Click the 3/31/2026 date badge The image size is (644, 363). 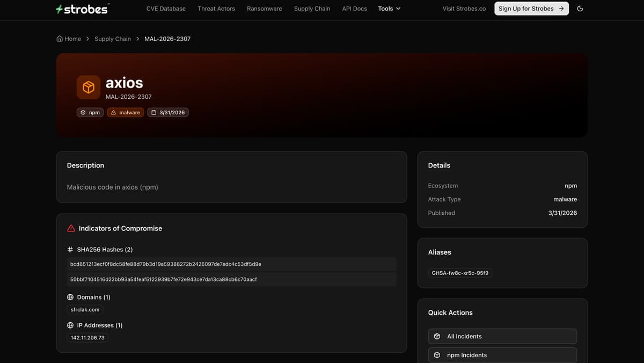(x=168, y=113)
